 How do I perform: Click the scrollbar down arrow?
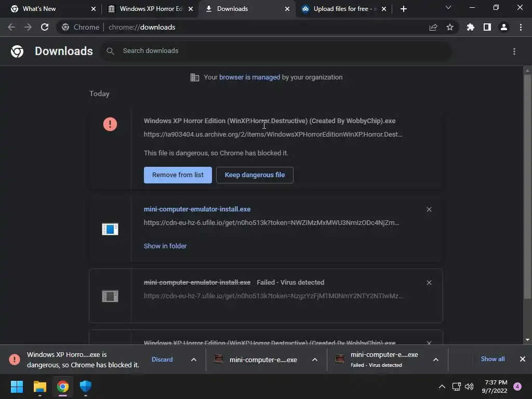tap(527, 340)
